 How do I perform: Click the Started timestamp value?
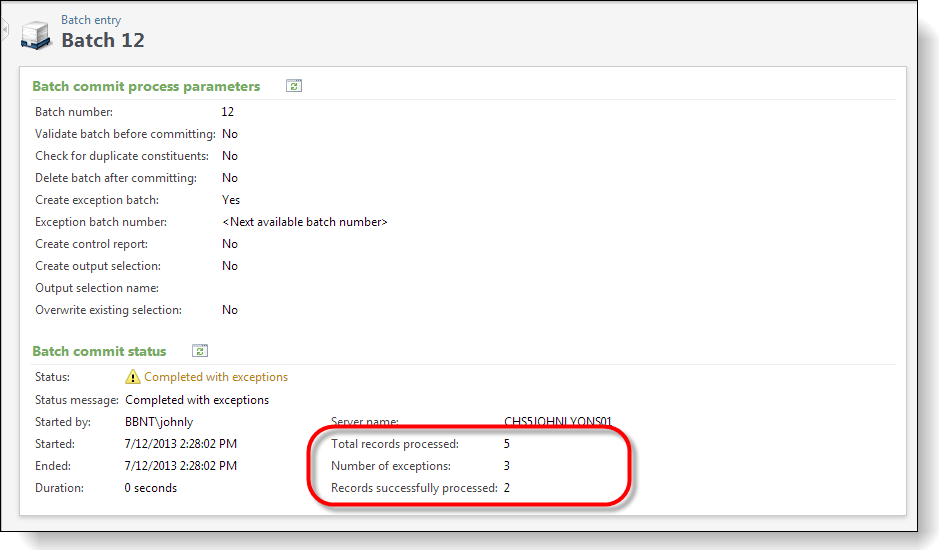[x=181, y=444]
